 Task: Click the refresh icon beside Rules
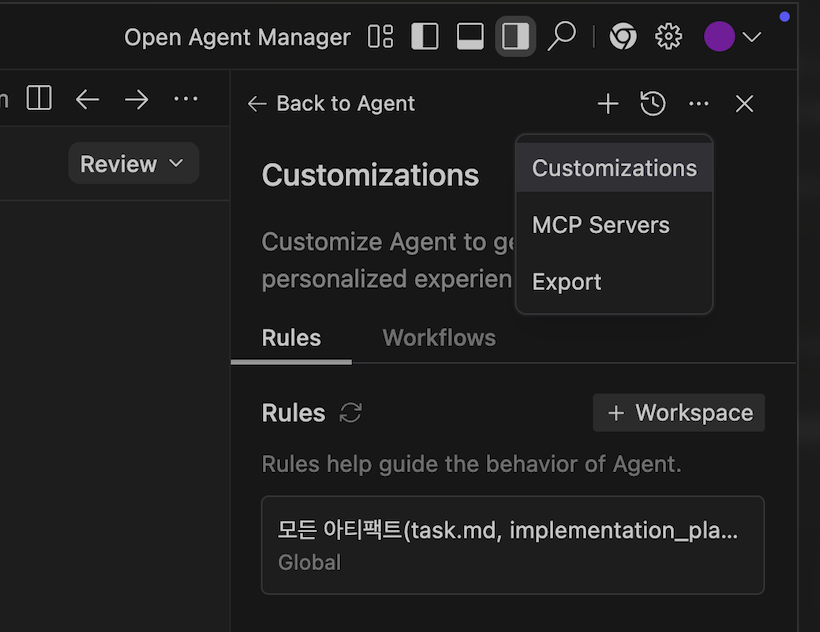351,413
